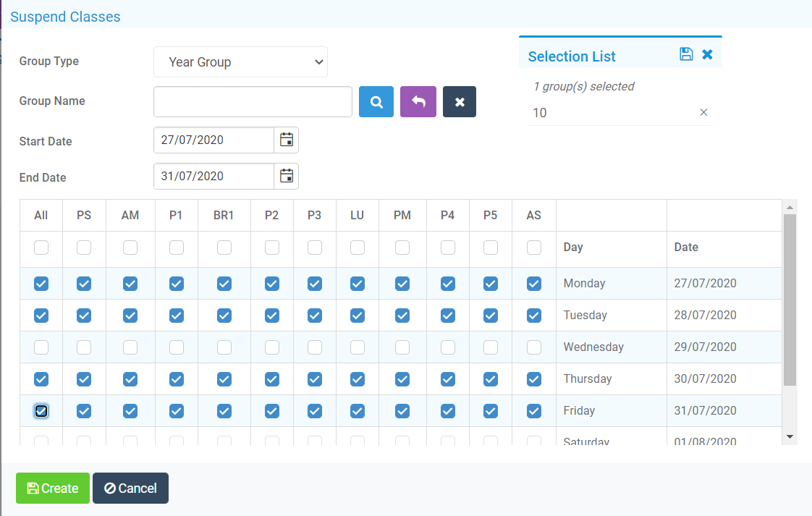Remove group 10 from selection list
This screenshot has width=812, height=516.
point(703,112)
